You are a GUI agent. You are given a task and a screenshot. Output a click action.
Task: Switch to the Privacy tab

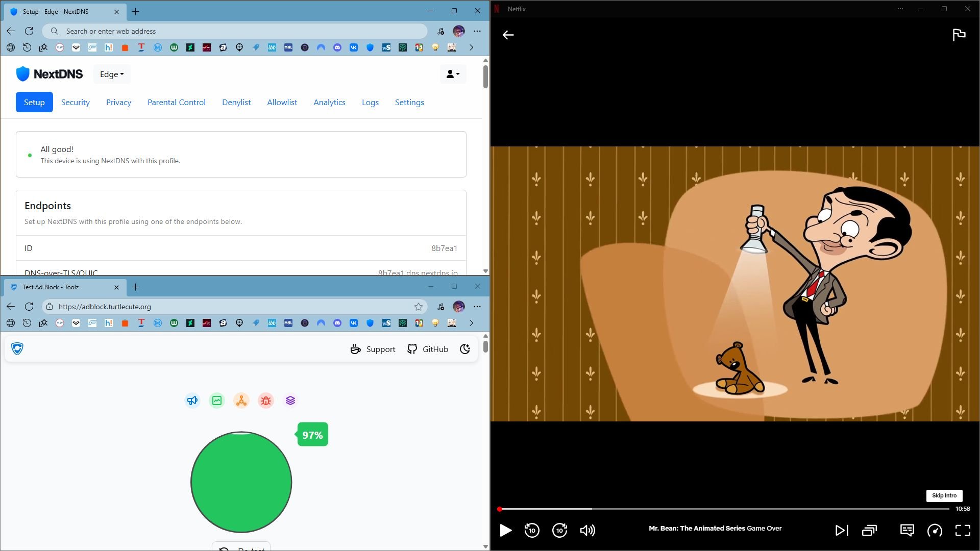(118, 102)
